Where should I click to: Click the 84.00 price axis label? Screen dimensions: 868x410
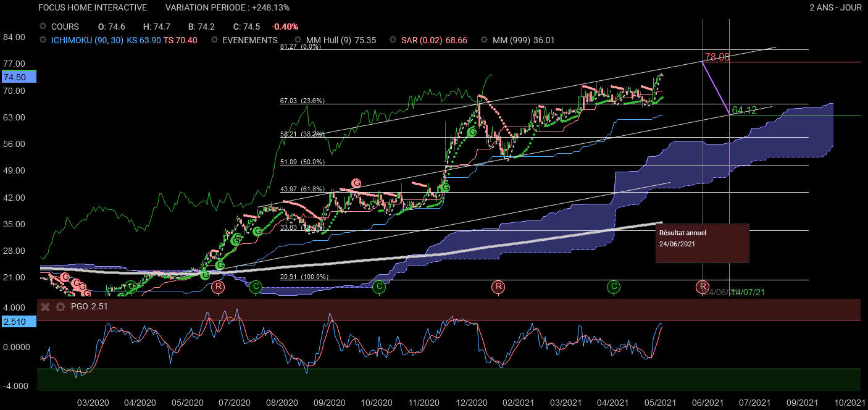pos(14,37)
